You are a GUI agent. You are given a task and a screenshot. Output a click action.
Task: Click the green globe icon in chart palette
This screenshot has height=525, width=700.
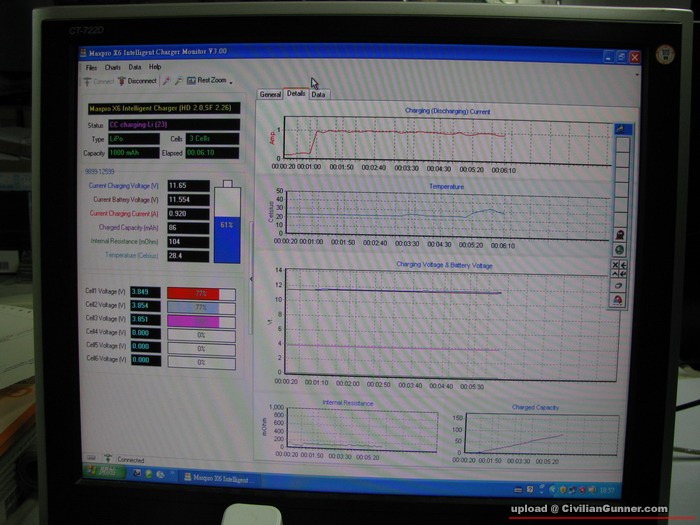(620, 249)
